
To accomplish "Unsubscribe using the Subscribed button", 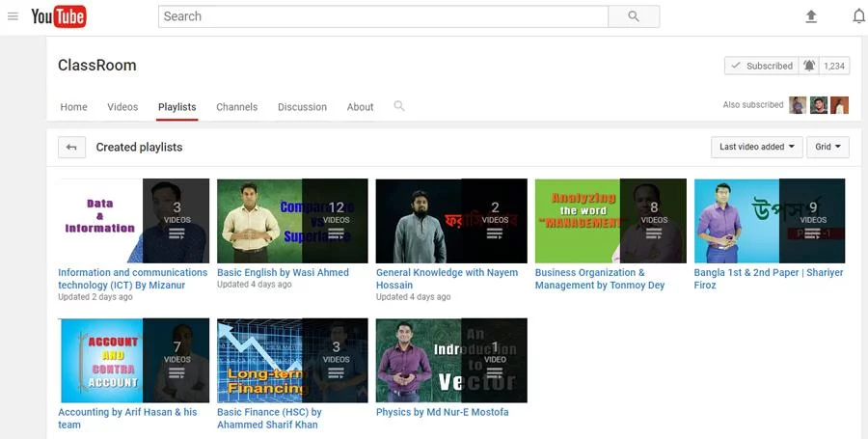I will (x=762, y=66).
